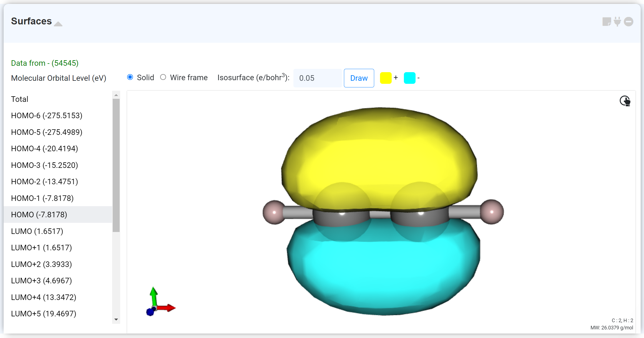Open the cyan negative phase color swatch
Screen dimensions: 644x338
click(409, 78)
